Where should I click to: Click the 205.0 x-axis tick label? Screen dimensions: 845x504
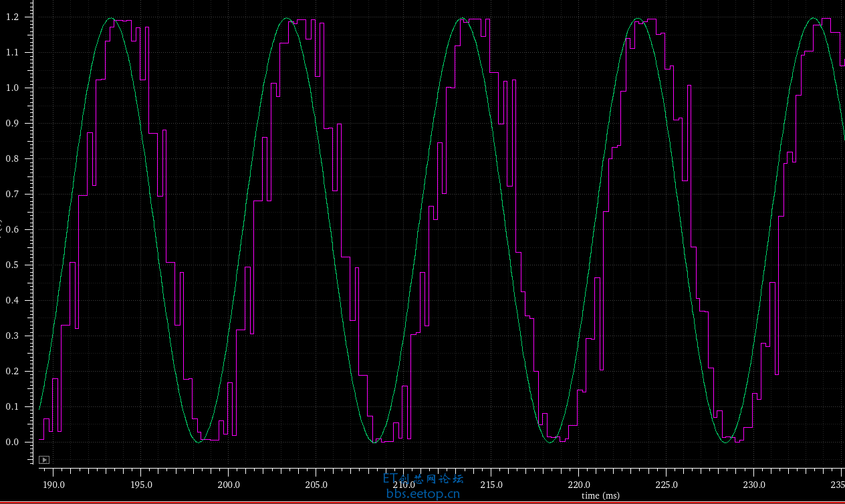click(316, 485)
